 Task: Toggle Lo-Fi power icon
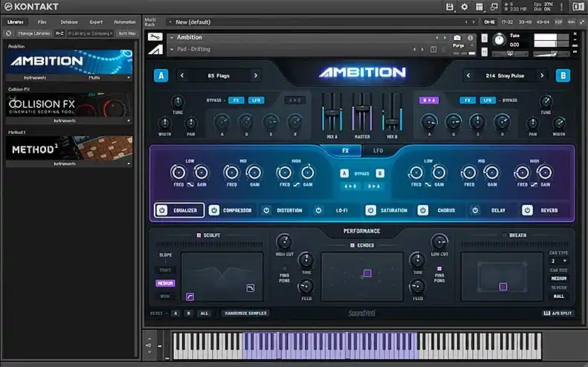click(x=318, y=210)
